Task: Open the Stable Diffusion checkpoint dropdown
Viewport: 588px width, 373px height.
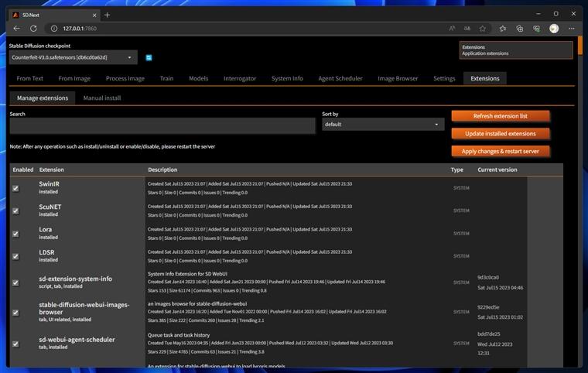Action: pyautogui.click(x=73, y=57)
